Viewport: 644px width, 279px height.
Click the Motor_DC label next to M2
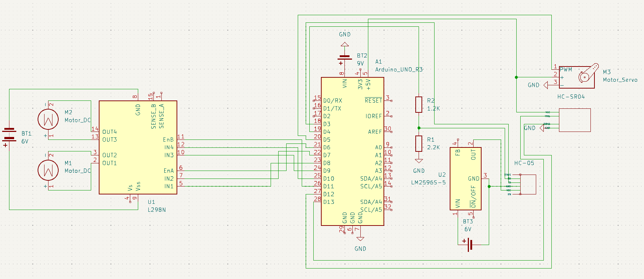coord(77,120)
